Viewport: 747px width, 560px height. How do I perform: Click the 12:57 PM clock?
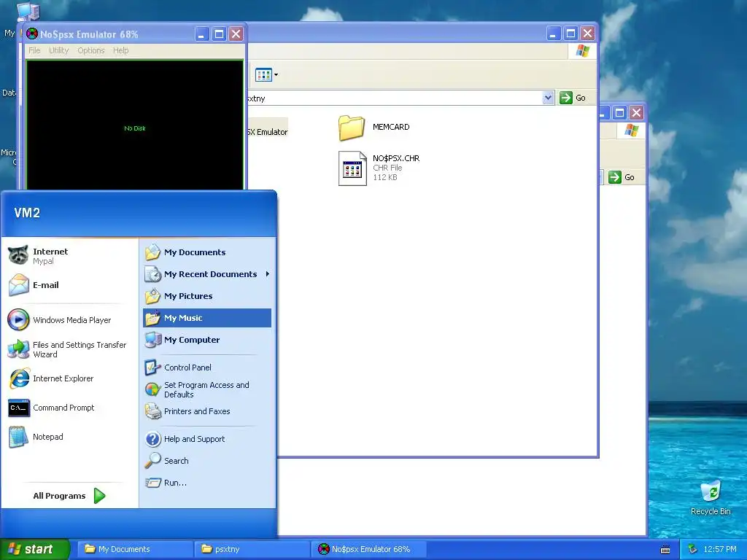[720, 549]
